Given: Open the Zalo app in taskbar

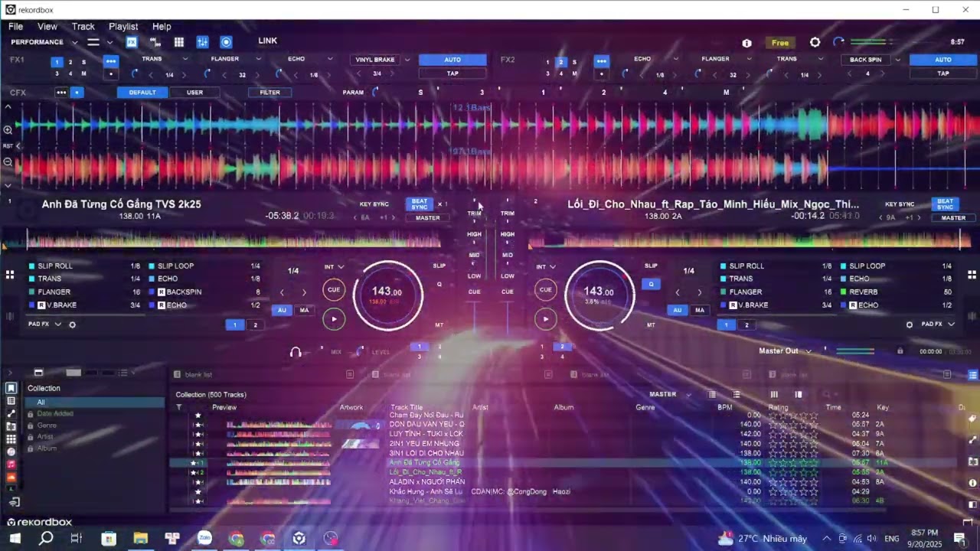Looking at the screenshot, I should pyautogui.click(x=204, y=539).
